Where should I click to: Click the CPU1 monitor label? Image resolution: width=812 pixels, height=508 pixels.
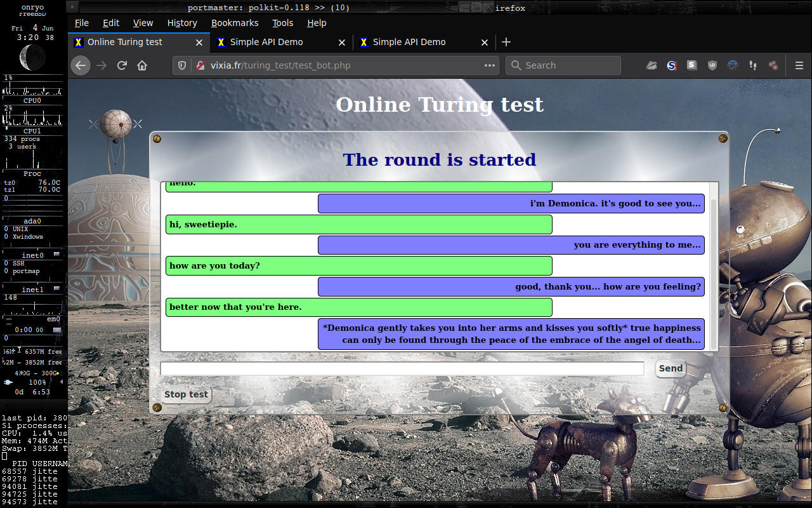32,131
